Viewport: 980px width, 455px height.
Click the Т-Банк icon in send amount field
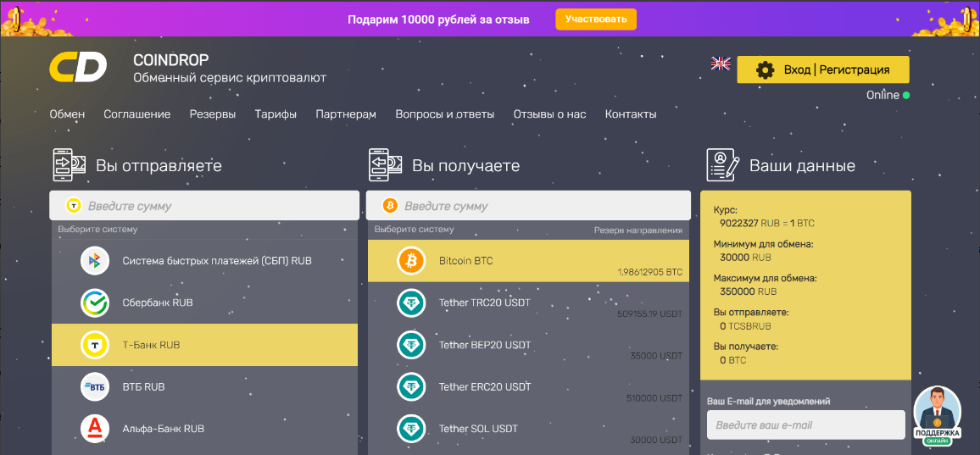(74, 206)
